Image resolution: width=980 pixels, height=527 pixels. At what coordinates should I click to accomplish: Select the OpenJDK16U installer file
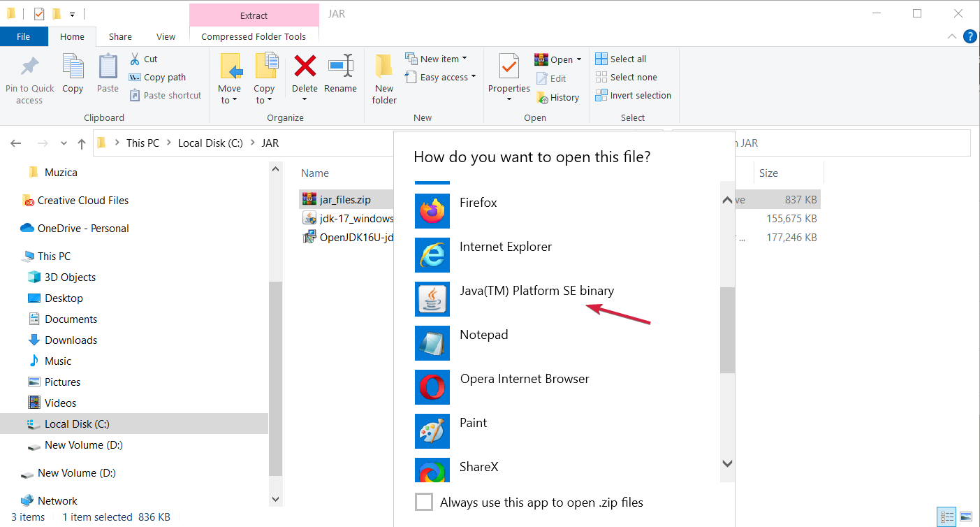pyautogui.click(x=348, y=238)
